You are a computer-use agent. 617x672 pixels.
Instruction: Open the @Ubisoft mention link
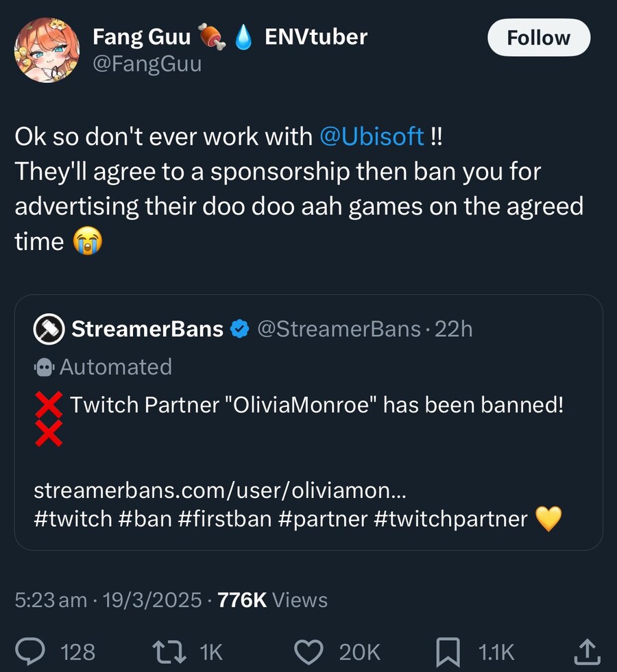tap(372, 136)
